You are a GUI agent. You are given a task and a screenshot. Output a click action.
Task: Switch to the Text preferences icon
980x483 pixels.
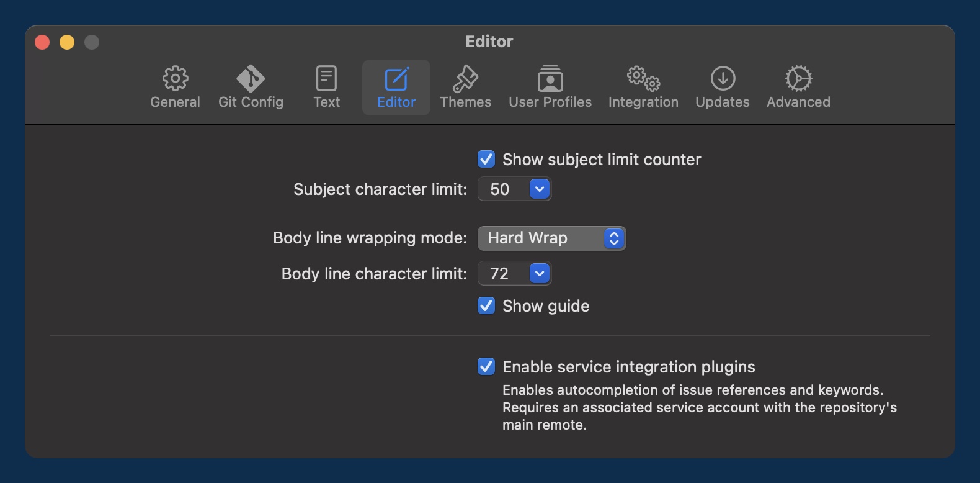click(x=326, y=79)
